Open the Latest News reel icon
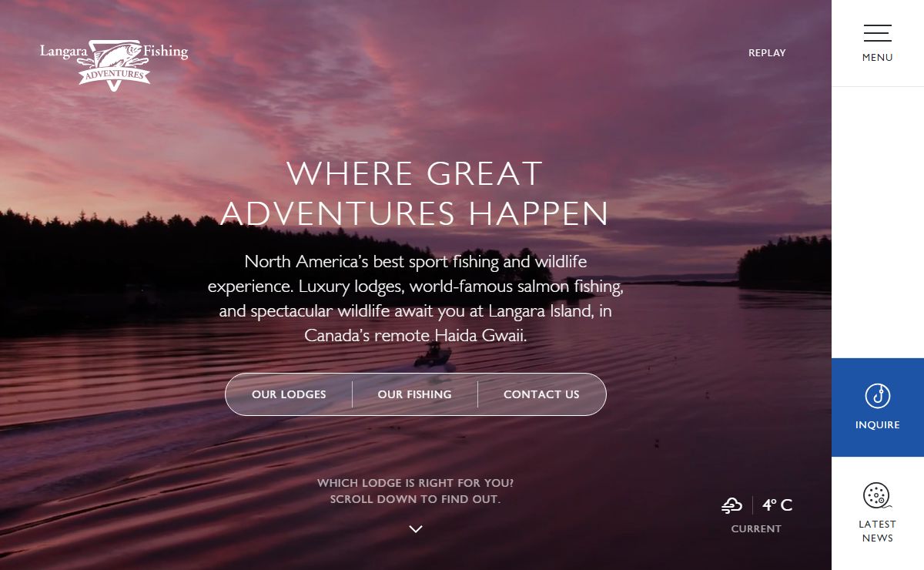 pyautogui.click(x=877, y=496)
